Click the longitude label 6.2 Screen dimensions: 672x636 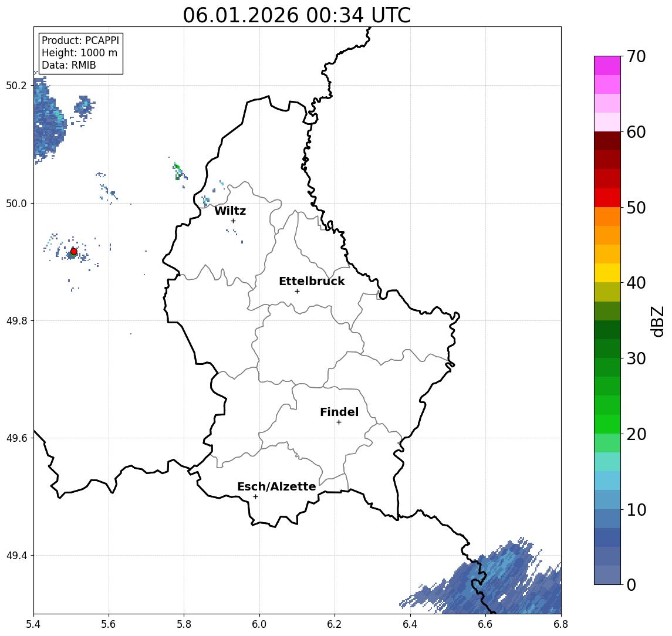(335, 624)
